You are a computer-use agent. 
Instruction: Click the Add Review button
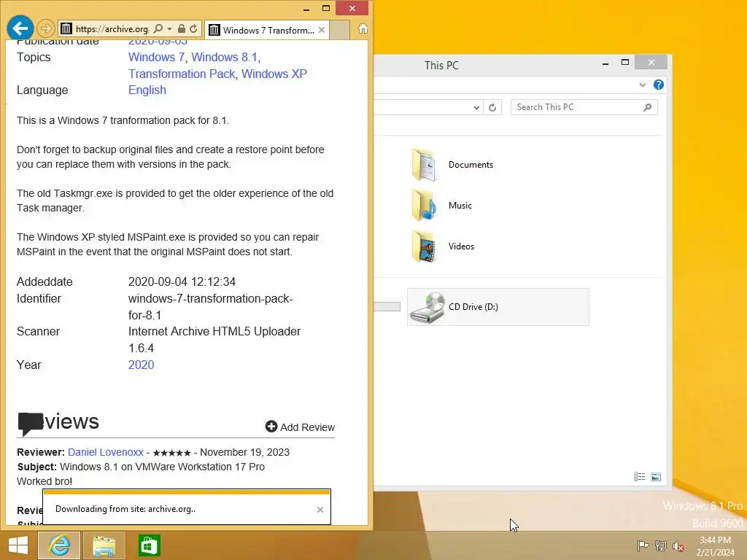pyautogui.click(x=300, y=427)
